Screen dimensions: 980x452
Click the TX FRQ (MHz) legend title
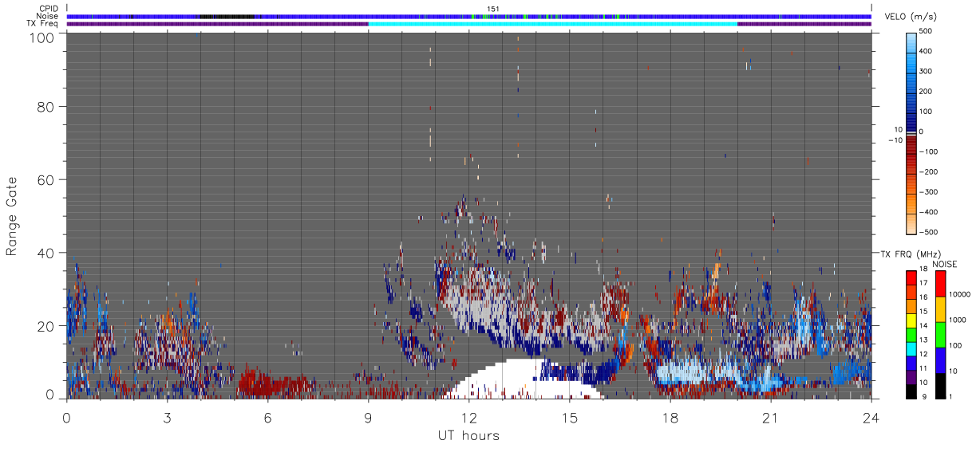click(x=911, y=254)
